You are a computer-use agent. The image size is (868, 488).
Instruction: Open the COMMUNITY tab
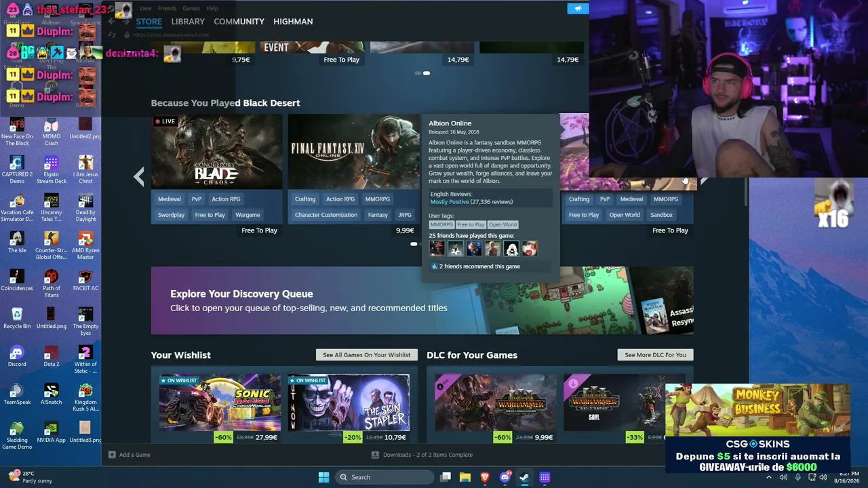tap(239, 22)
